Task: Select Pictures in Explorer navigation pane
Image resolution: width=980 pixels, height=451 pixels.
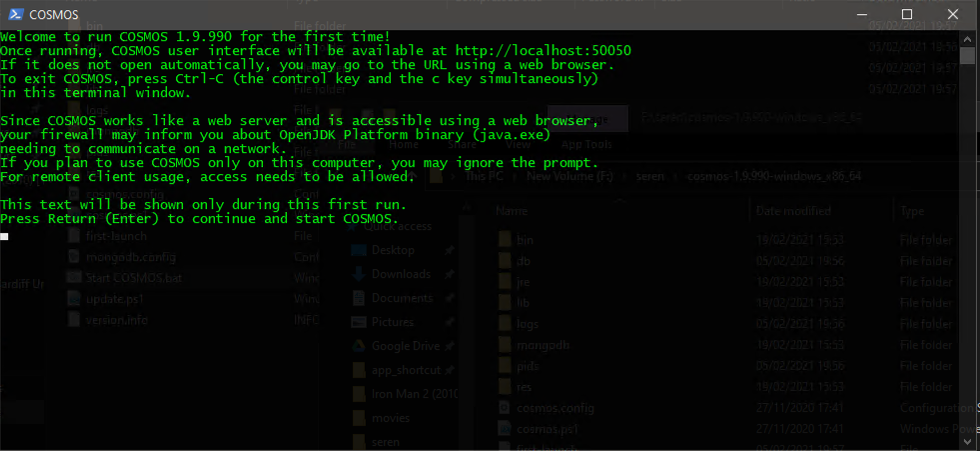Action: click(x=393, y=322)
